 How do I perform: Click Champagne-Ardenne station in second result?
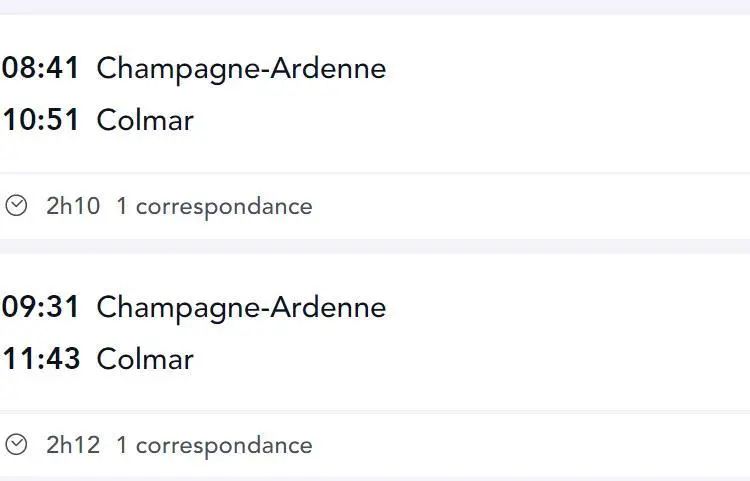point(241,308)
